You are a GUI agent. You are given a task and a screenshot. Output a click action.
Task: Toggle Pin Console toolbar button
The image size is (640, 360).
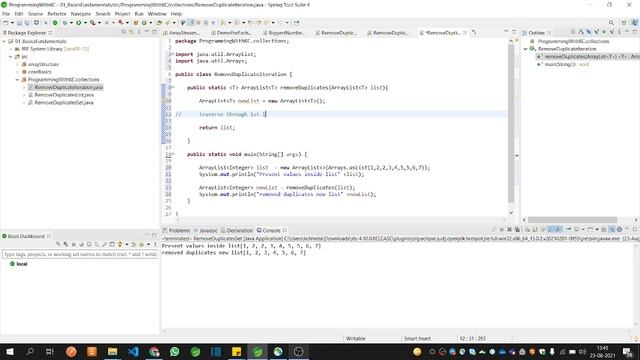569,229
